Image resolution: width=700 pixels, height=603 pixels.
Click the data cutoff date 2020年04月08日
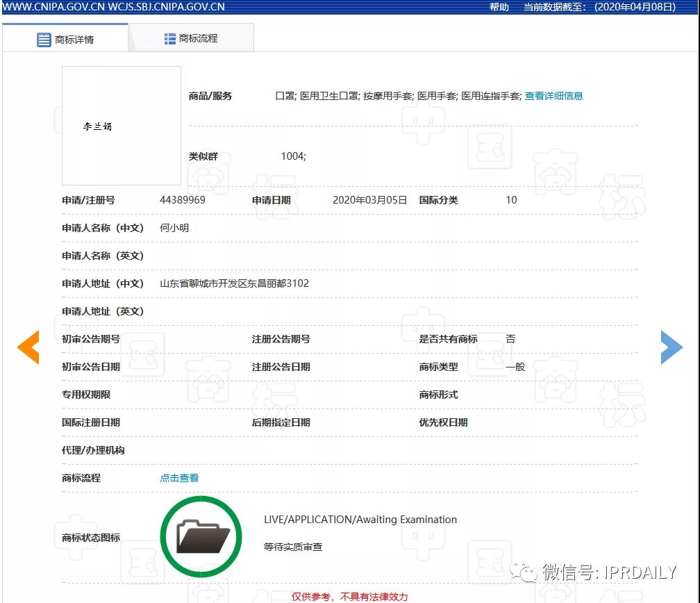635,7
